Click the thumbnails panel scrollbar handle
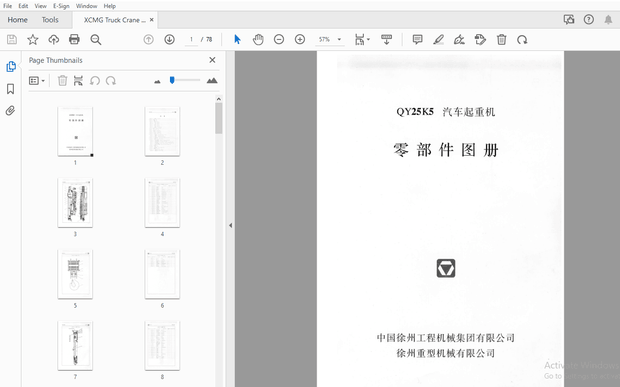Screen dimensions: 620x387 (x=219, y=118)
